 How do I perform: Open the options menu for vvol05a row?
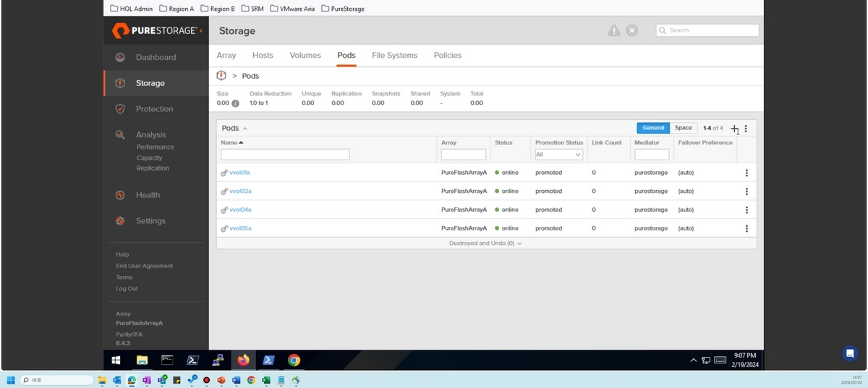pos(746,228)
